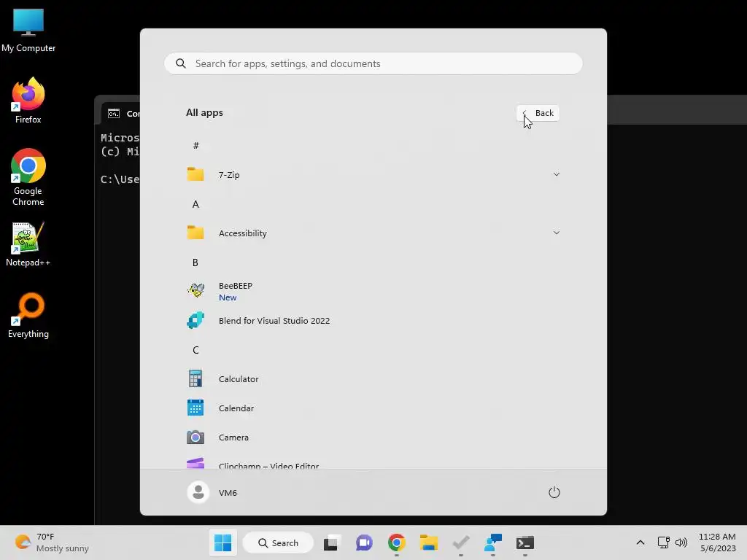
Task: Expand the Accessibility folder chevron
Action: click(x=556, y=233)
